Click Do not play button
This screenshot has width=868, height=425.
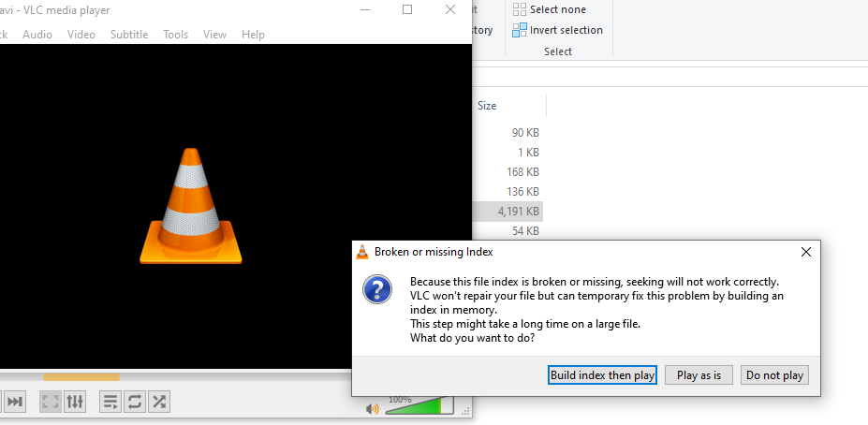tap(774, 375)
